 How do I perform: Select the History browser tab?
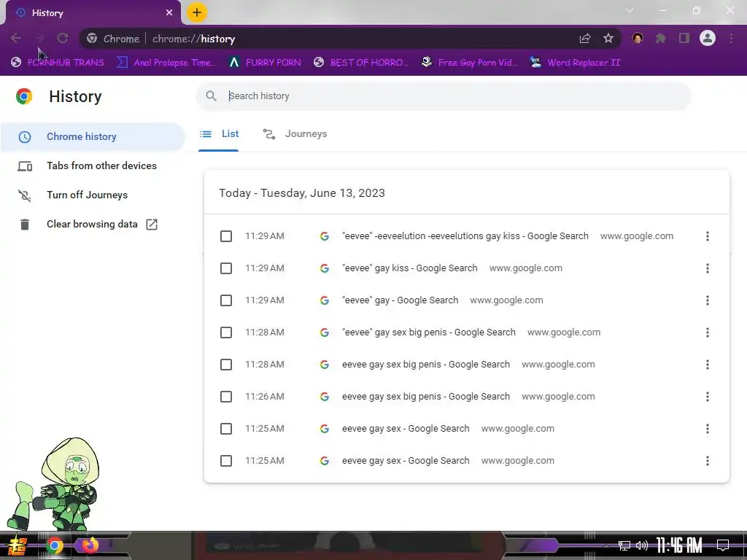tap(93, 13)
